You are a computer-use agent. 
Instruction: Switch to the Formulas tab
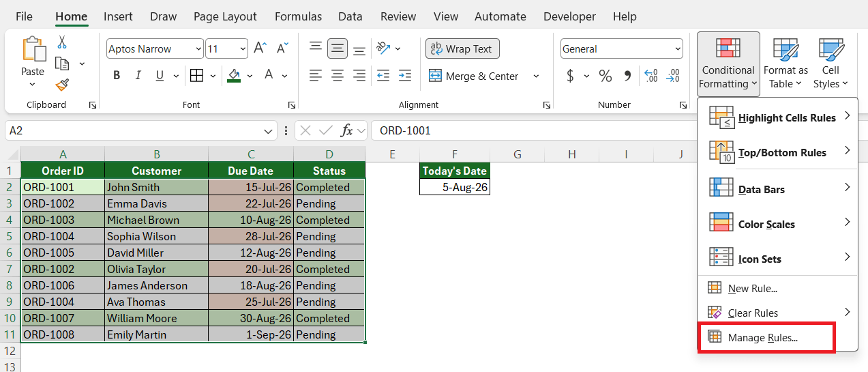tap(298, 16)
